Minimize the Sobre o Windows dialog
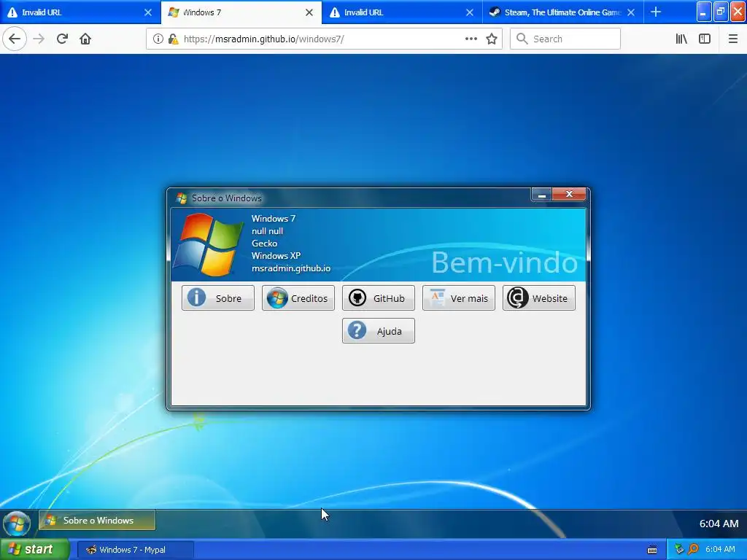Screen dimensions: 747x560 tap(542, 194)
